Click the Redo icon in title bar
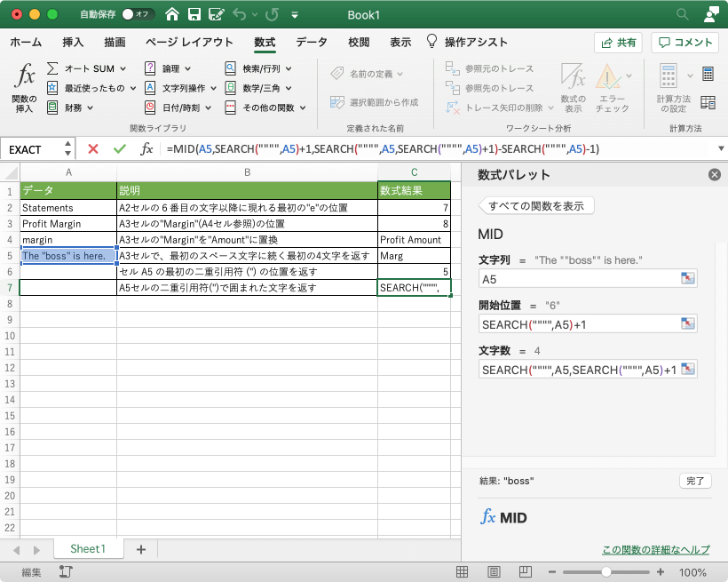This screenshot has height=582, width=728. (x=272, y=14)
